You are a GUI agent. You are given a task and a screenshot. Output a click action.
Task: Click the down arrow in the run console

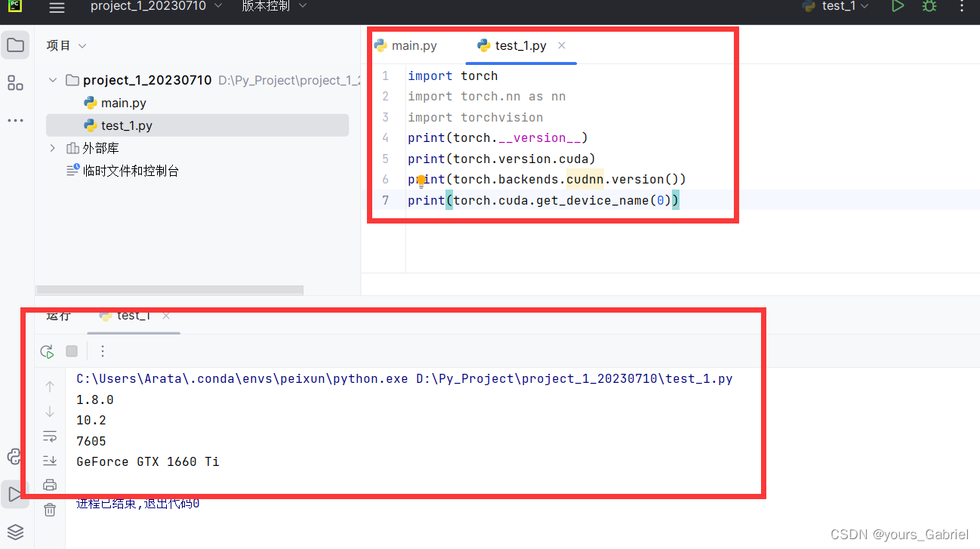click(50, 412)
